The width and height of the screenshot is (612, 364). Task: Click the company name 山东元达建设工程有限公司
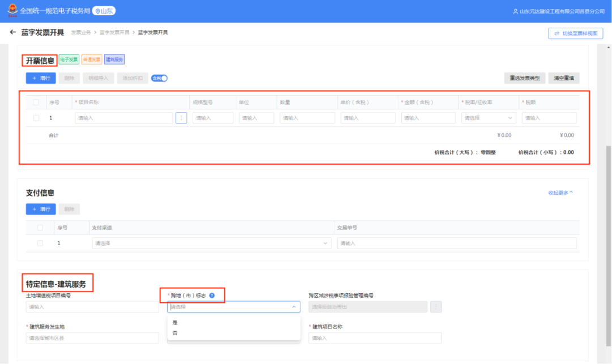pos(562,11)
